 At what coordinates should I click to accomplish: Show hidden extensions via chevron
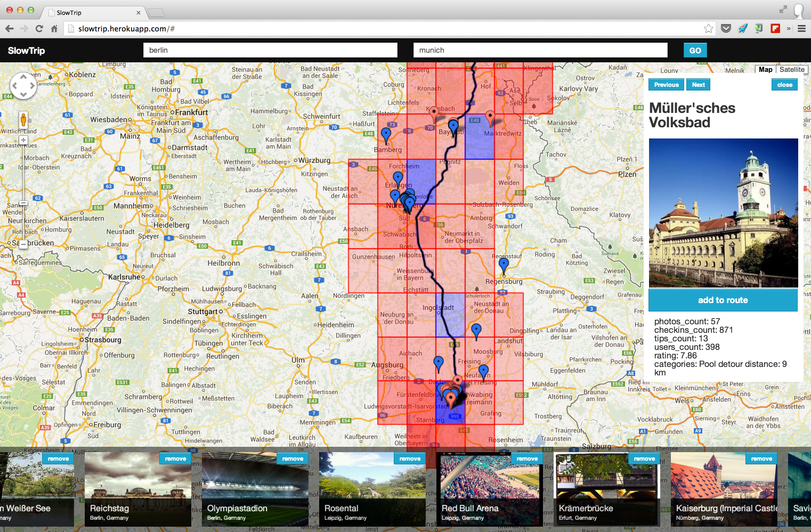point(789,29)
